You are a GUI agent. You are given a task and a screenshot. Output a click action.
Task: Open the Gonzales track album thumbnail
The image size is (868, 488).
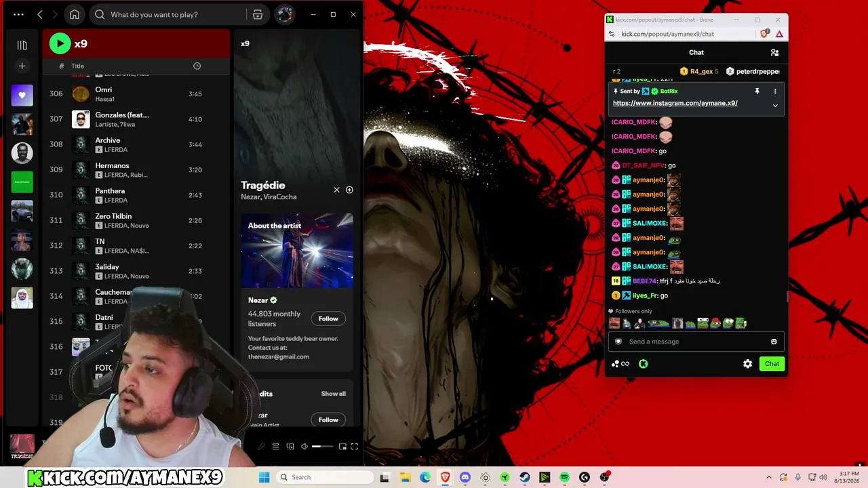pos(81,119)
